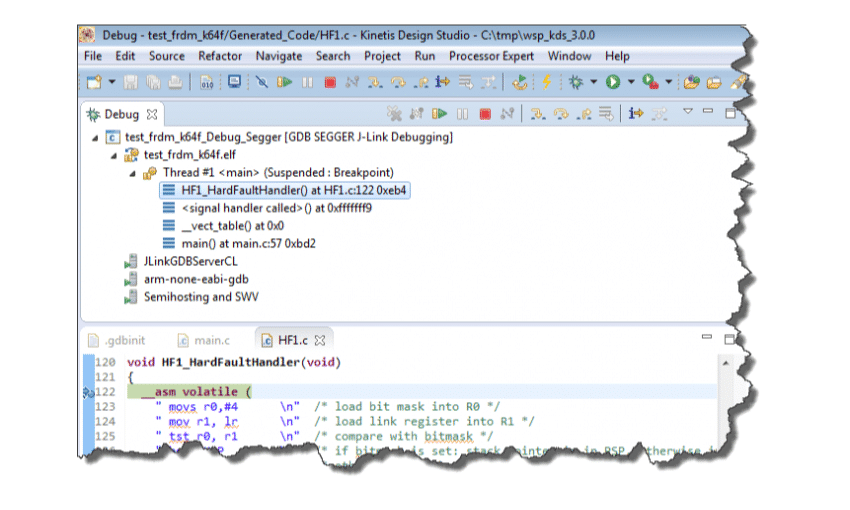Screen dimensions: 850x510
Task: Open the Refactor menu
Action: pyautogui.click(x=220, y=56)
